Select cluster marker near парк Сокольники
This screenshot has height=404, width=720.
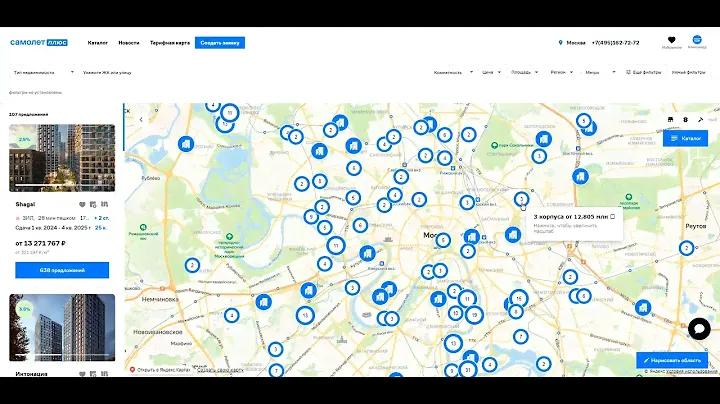(x=538, y=156)
